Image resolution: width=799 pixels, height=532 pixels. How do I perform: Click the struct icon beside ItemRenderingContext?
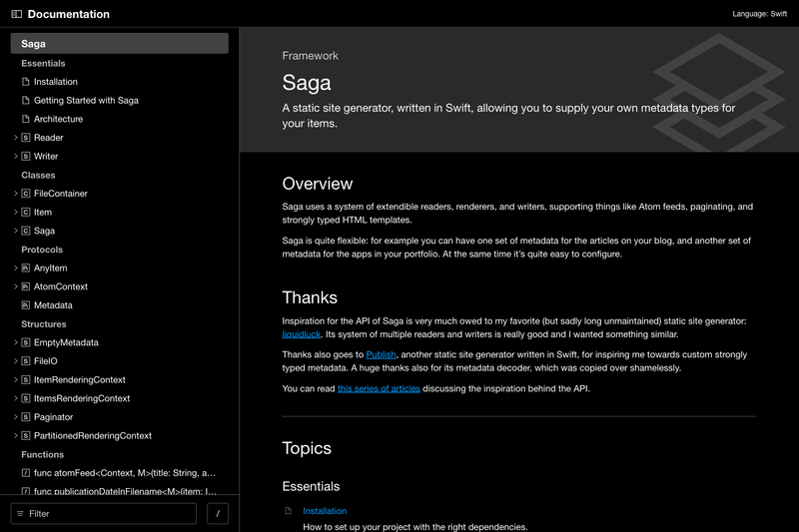[x=26, y=379]
